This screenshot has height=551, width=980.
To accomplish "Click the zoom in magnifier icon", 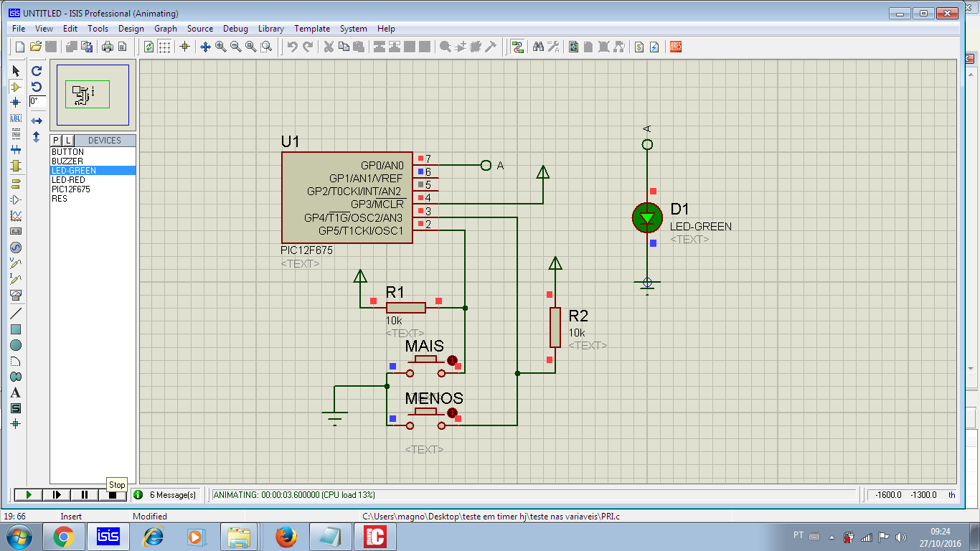I will [x=220, y=47].
